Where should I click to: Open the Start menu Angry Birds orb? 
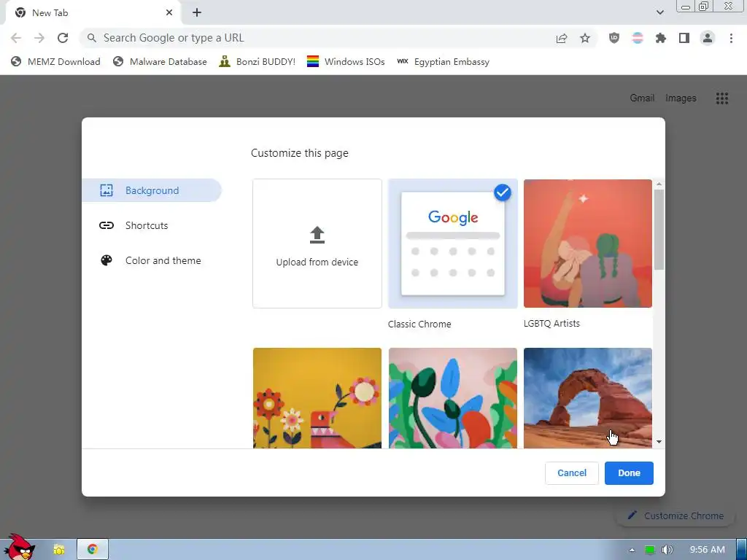coord(19,548)
